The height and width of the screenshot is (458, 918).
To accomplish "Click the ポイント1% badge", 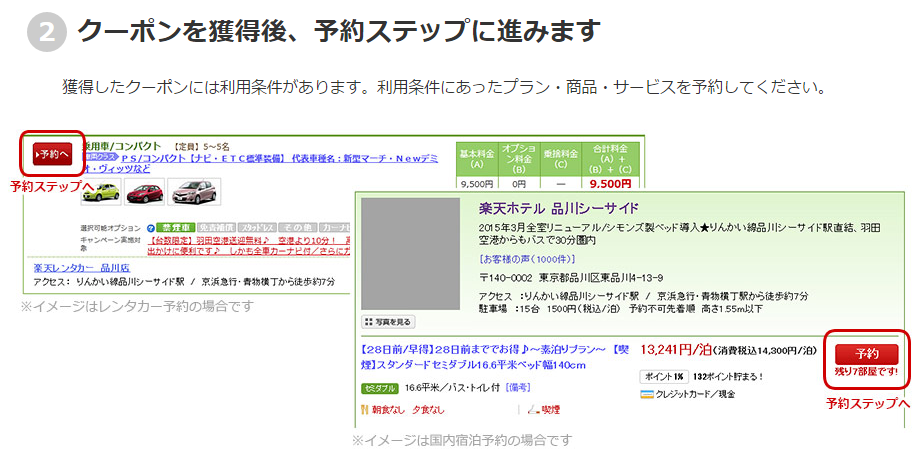I will (664, 377).
